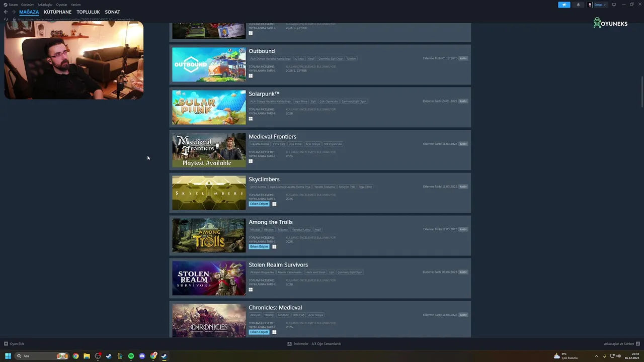
Task: Click the Solarpunk capsule image
Action: (209, 107)
